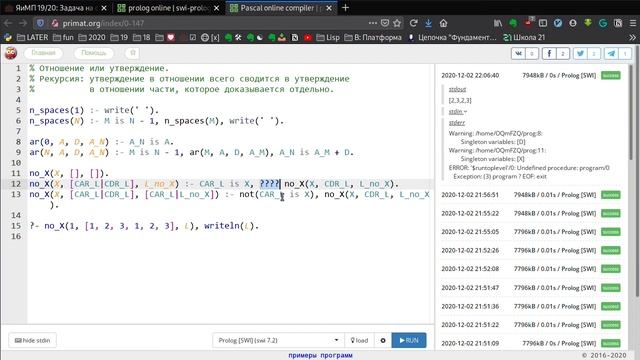Click the site owl logo
This screenshot has height=360, width=640.
(x=11, y=53)
